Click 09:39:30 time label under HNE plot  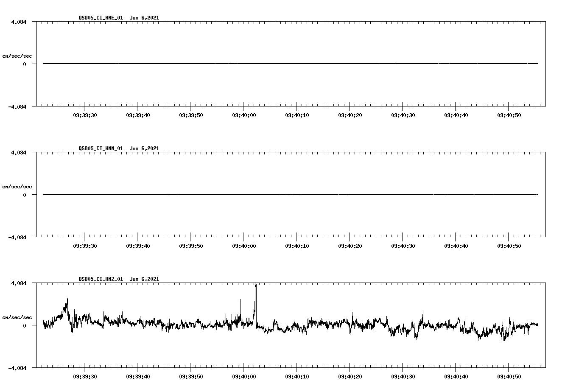pos(85,115)
